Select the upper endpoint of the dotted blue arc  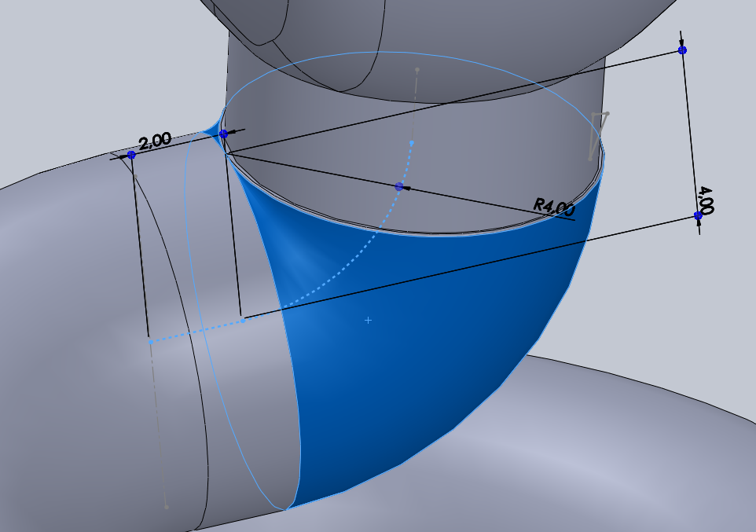(x=412, y=143)
